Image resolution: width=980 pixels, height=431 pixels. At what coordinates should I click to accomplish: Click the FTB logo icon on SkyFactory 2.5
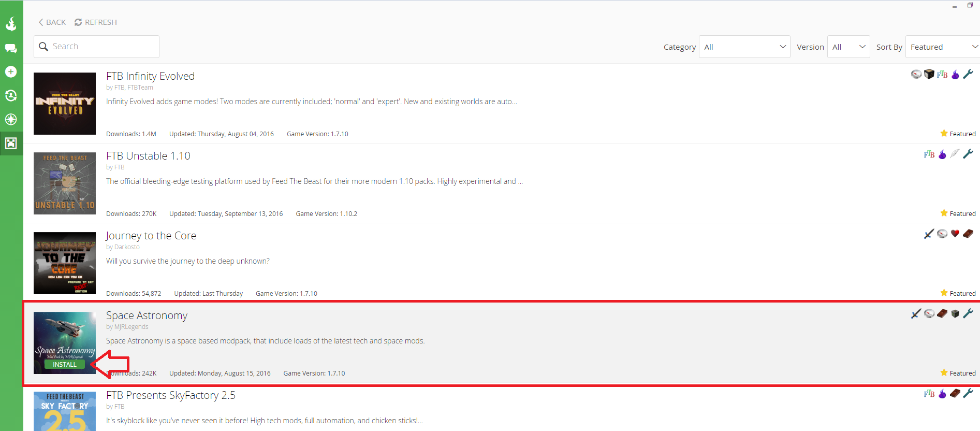point(929,394)
